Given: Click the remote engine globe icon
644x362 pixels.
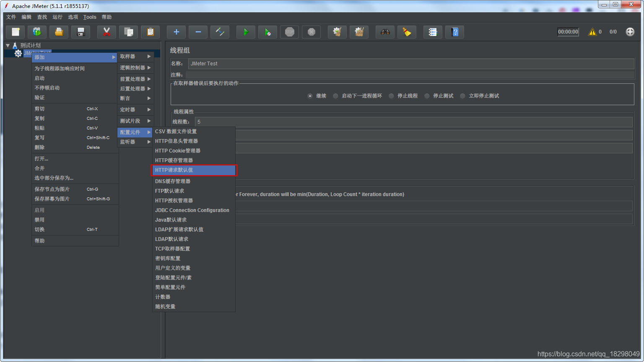Looking at the screenshot, I should [630, 32].
